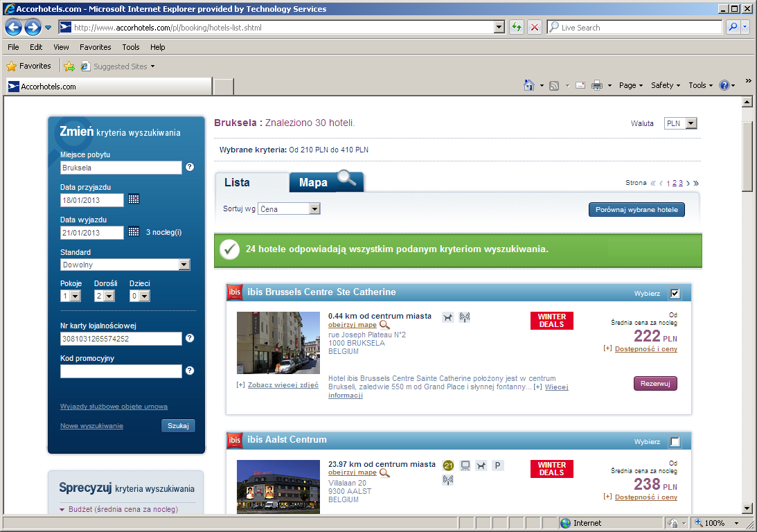Click help icon next to Miejsce pobytu

coord(190,167)
